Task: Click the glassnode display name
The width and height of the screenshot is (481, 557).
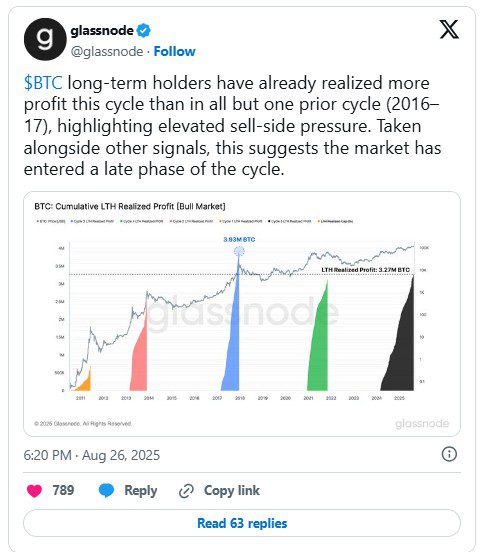Action: pyautogui.click(x=102, y=31)
